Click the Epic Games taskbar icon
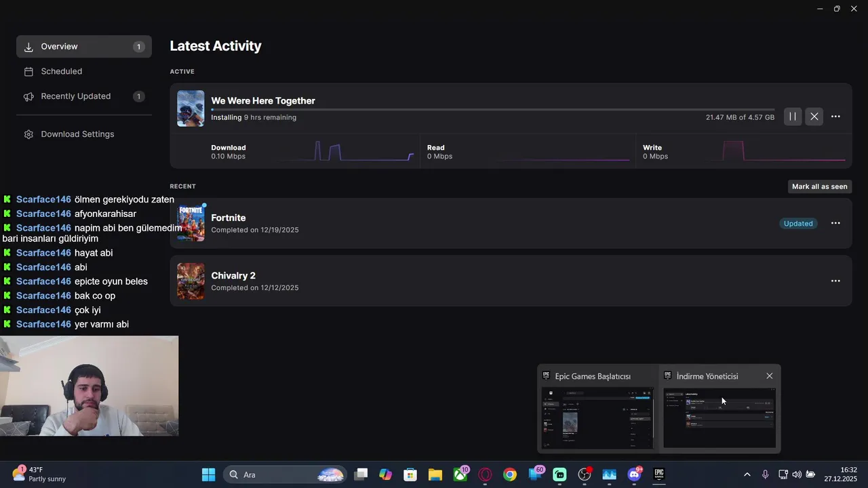 659,474
